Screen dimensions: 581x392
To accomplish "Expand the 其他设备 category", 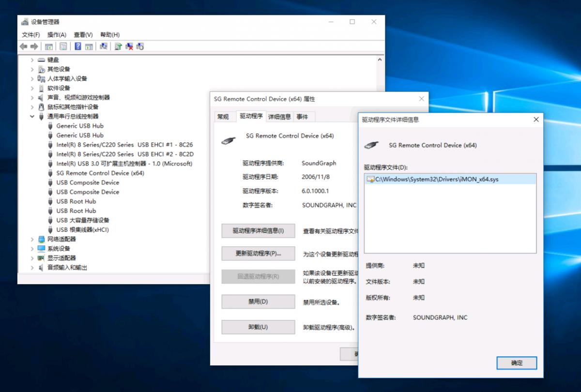I will coord(32,69).
